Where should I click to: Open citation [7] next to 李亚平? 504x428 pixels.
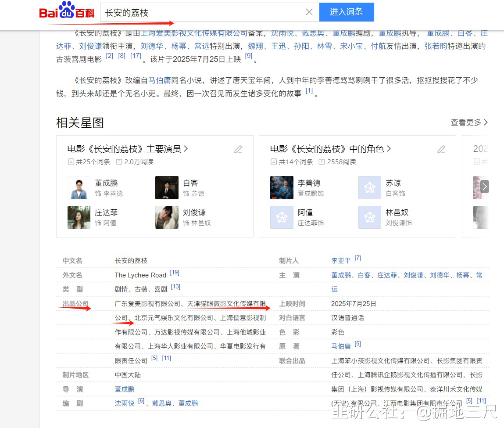(358, 258)
